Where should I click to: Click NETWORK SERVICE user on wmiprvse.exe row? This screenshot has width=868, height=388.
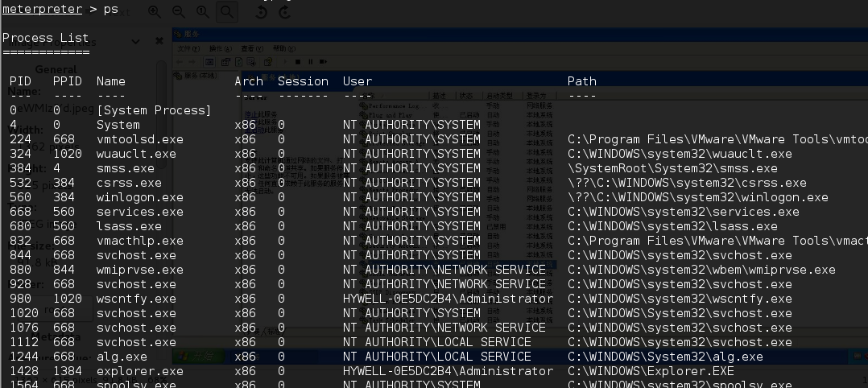(x=444, y=270)
